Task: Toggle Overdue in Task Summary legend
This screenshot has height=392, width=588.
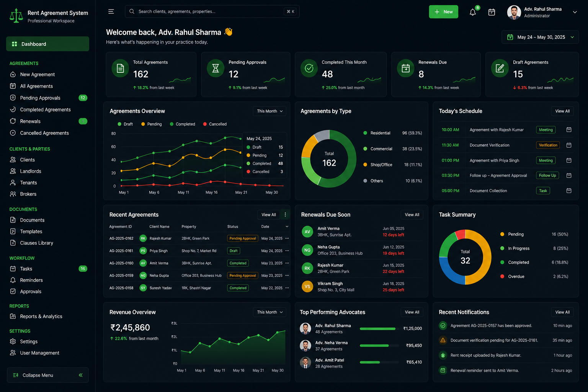Action: [512, 276]
